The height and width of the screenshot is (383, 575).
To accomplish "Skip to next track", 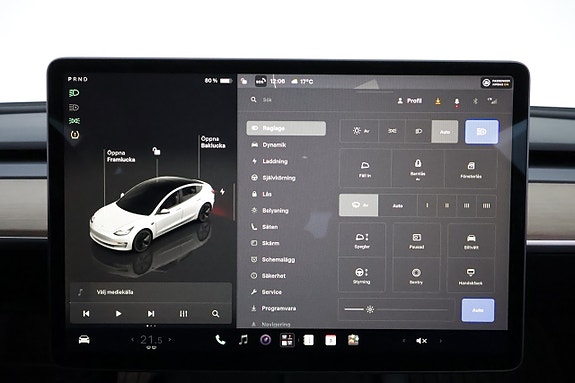I will [151, 314].
